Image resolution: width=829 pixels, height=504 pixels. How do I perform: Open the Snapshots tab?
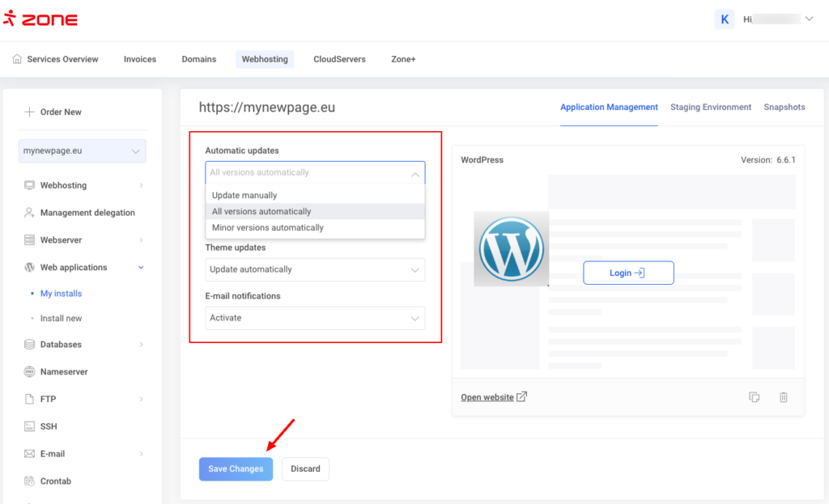784,107
